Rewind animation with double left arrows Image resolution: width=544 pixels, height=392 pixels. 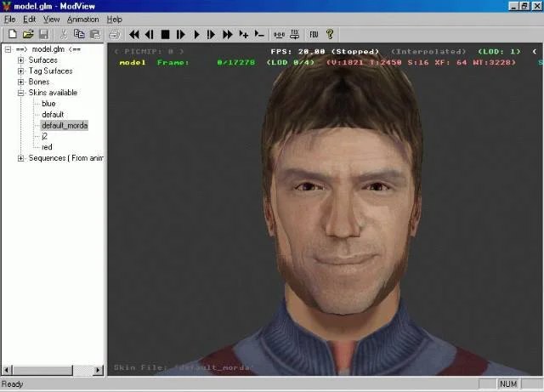134,34
